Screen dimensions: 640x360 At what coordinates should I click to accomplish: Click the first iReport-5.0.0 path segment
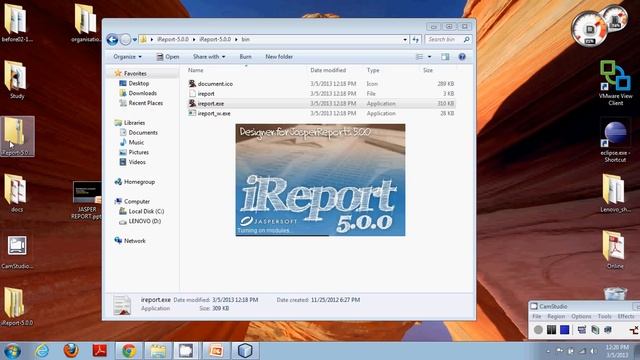(x=173, y=40)
